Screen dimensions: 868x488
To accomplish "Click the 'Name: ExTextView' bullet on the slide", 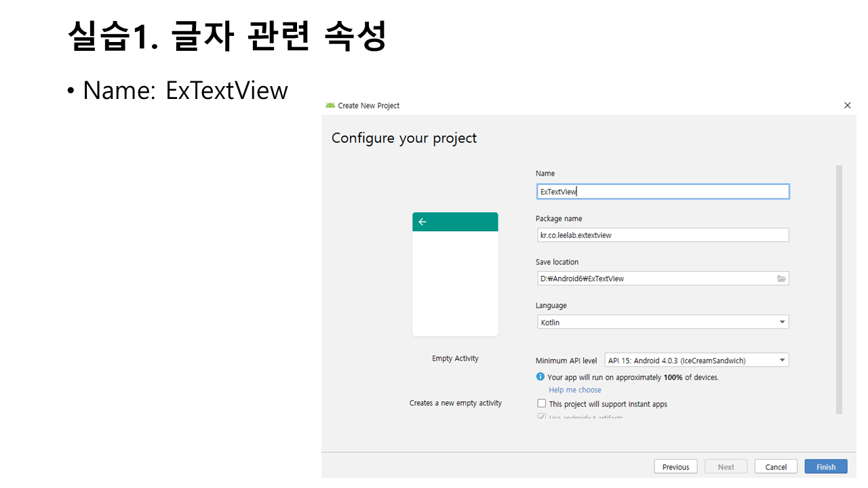I will click(x=185, y=90).
